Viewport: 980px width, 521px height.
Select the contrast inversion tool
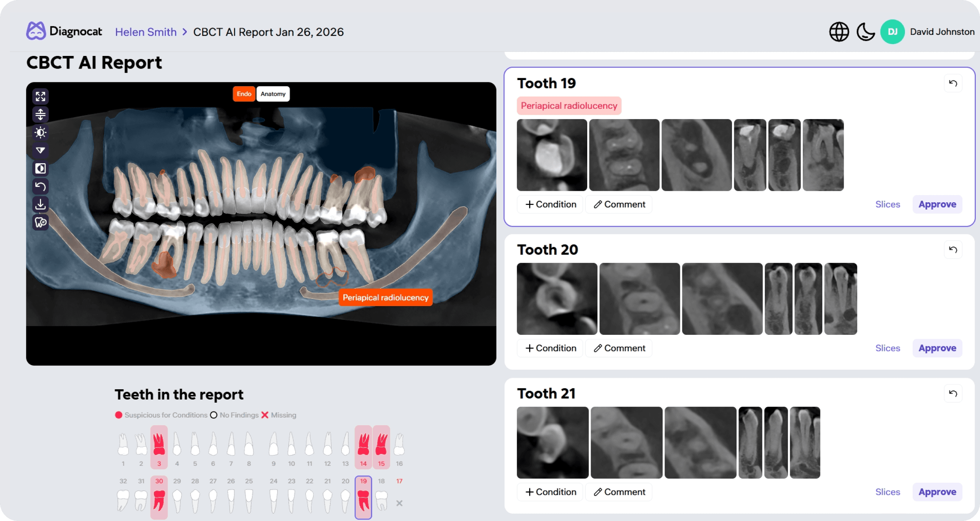pos(41,168)
